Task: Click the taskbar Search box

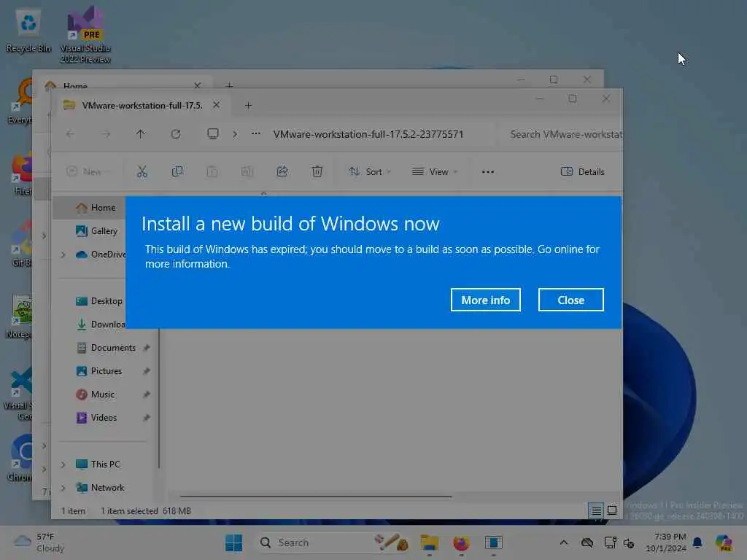Action: click(333, 542)
